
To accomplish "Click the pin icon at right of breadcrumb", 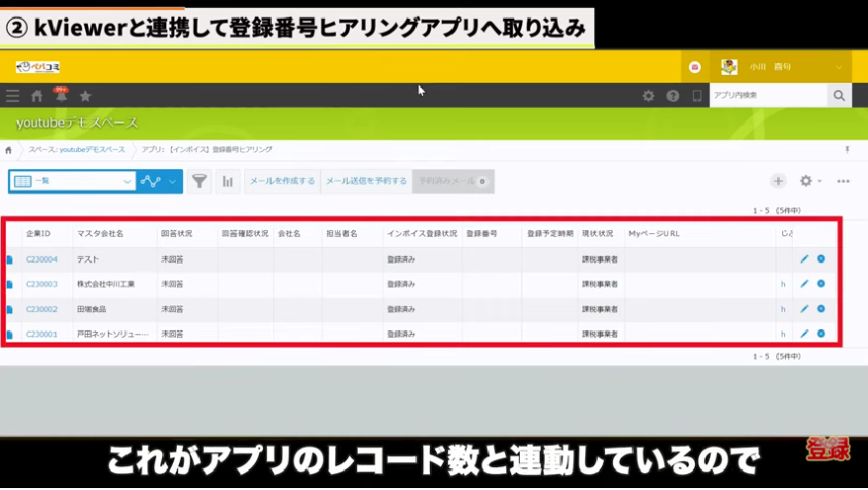I will [x=847, y=150].
